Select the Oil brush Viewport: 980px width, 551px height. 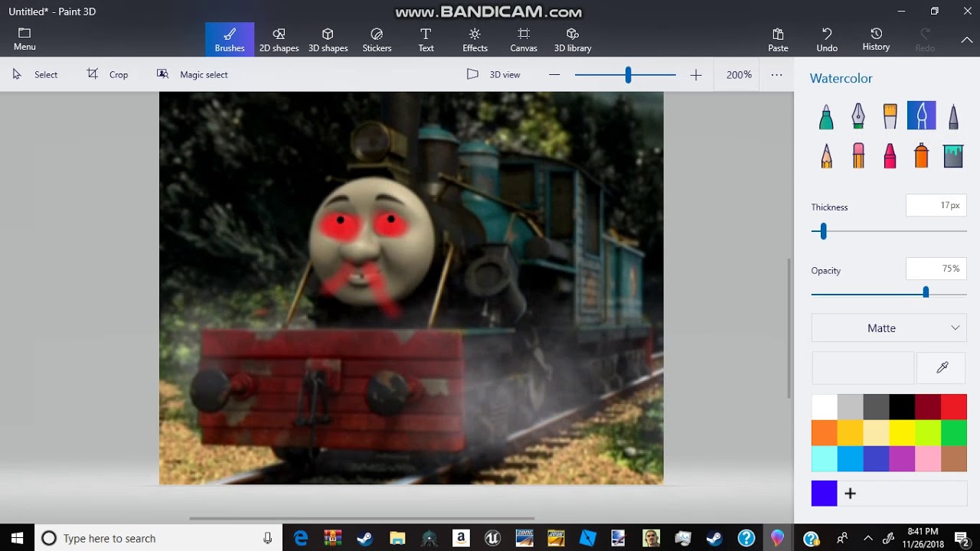coord(890,116)
